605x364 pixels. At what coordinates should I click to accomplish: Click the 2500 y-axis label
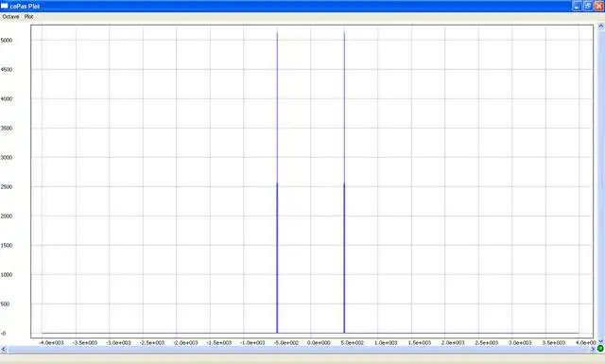click(7, 187)
